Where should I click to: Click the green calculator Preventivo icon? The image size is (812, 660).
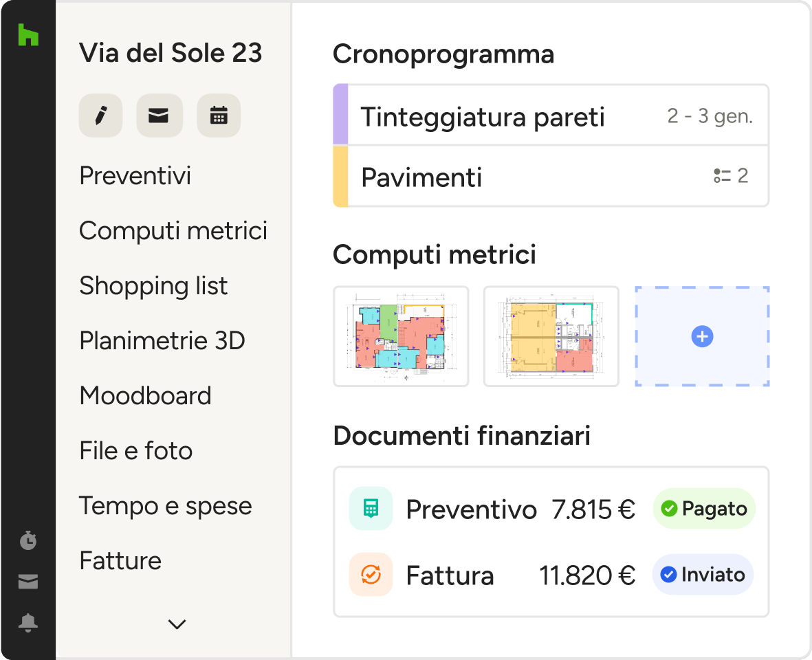point(371,509)
